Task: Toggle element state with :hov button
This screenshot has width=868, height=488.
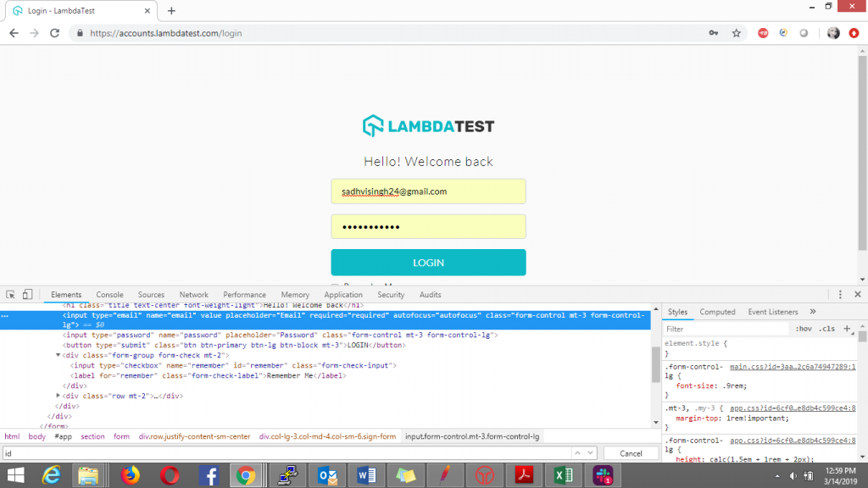Action: pos(804,329)
